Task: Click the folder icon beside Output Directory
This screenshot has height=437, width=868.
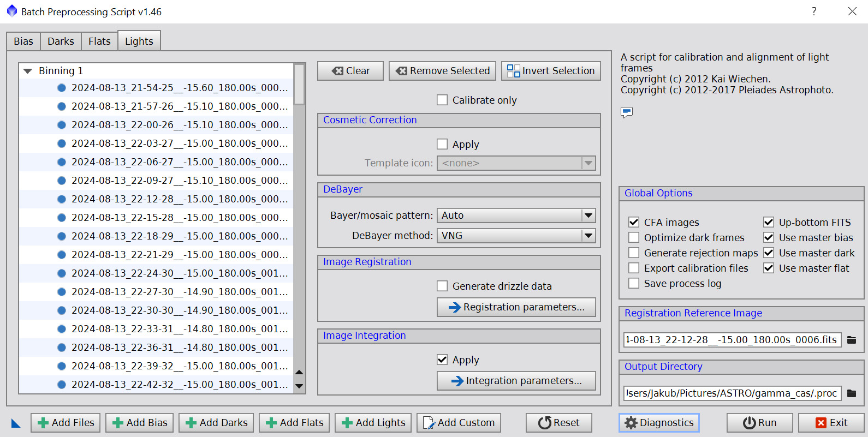Action: pyautogui.click(x=851, y=393)
